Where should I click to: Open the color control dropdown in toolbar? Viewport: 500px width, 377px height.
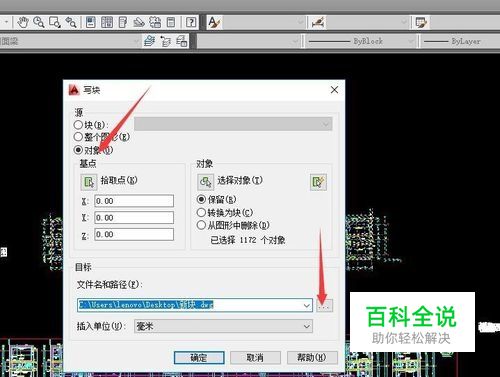click(x=249, y=41)
